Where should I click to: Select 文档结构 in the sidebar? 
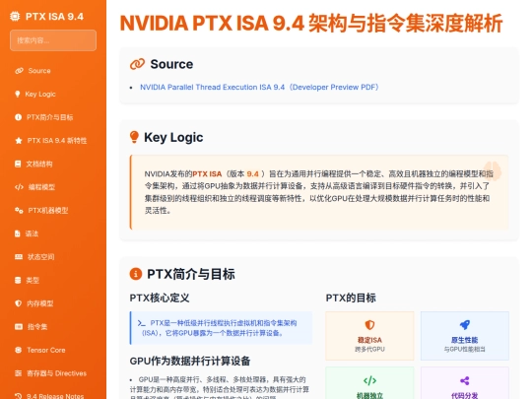(39, 164)
